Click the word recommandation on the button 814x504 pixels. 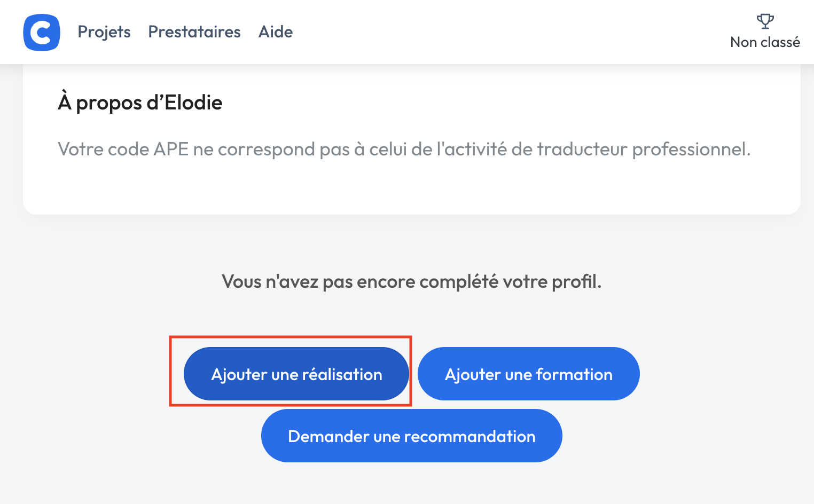[469, 437]
